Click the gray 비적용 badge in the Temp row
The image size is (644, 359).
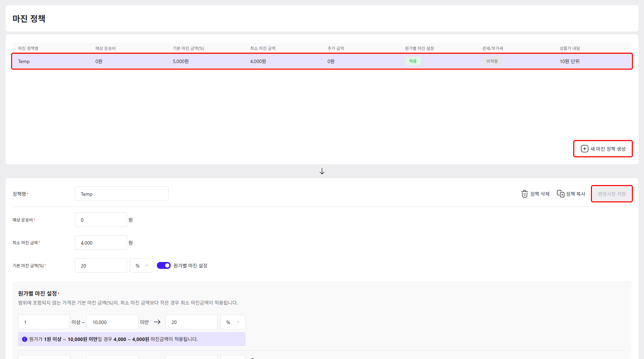click(x=492, y=61)
